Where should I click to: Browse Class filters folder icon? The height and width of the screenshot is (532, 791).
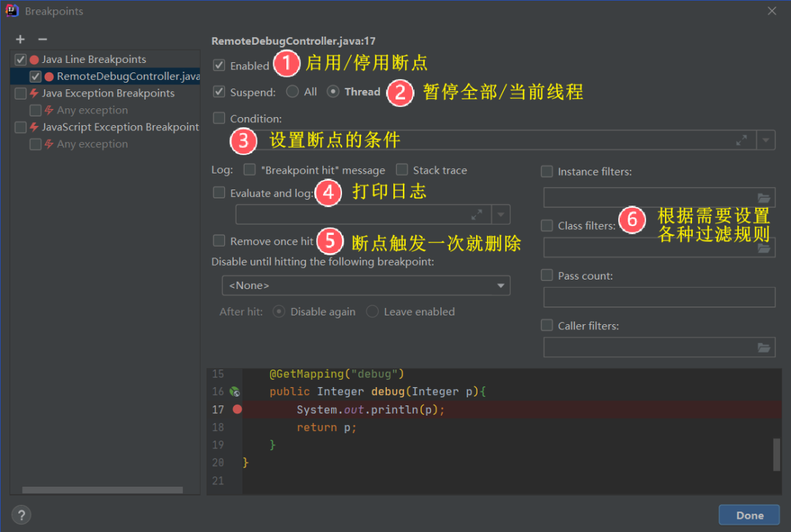tap(764, 248)
